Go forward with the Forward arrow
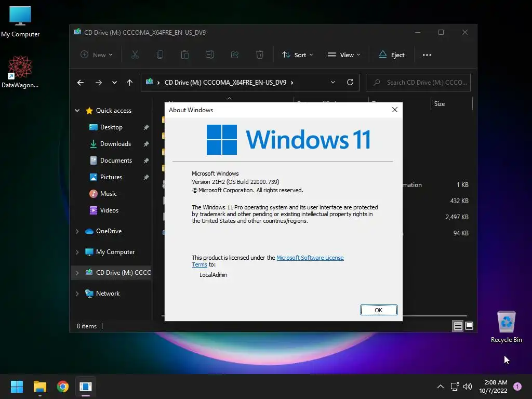This screenshot has width=532, height=399. pyautogui.click(x=98, y=83)
